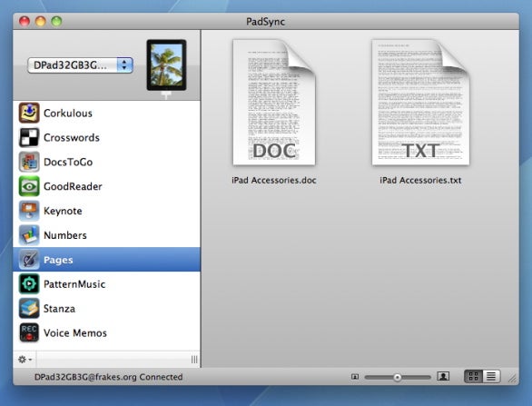532x406 pixels.
Task: Click the DPad32GB3G@frakes.org Connected status text
Action: pyautogui.click(x=109, y=377)
